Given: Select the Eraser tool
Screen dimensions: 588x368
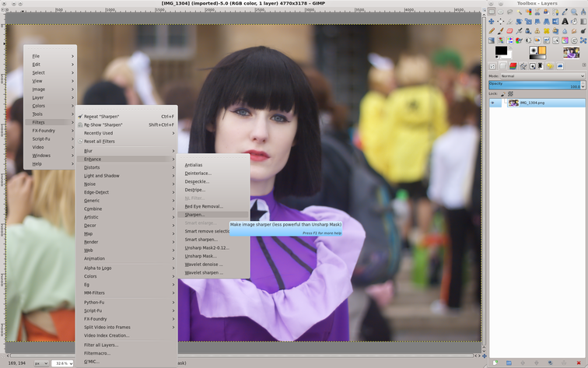Looking at the screenshot, I should (x=509, y=30).
